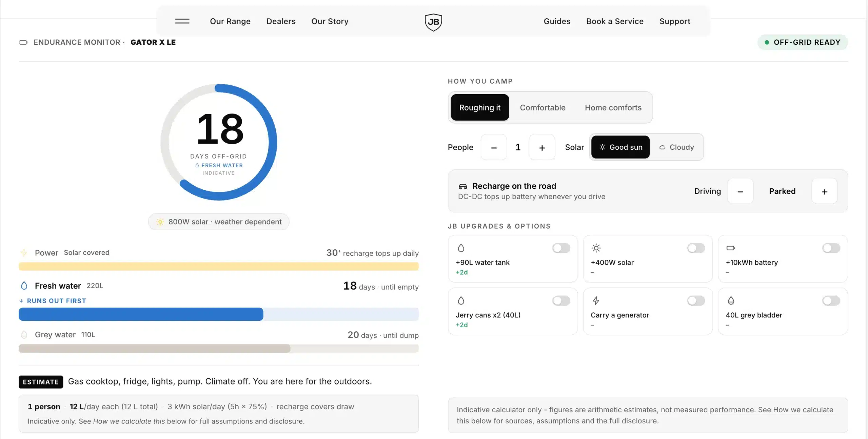Increase driving time with plus button

[825, 191]
